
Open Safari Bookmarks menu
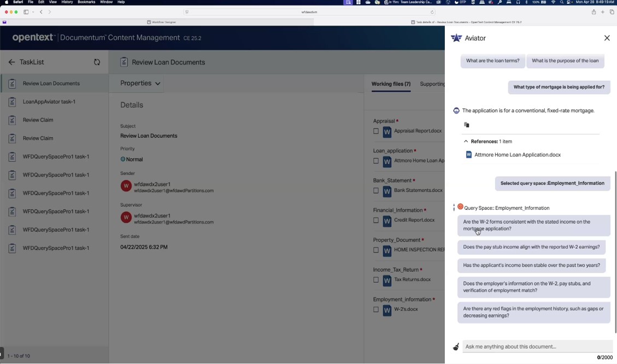coord(86,2)
